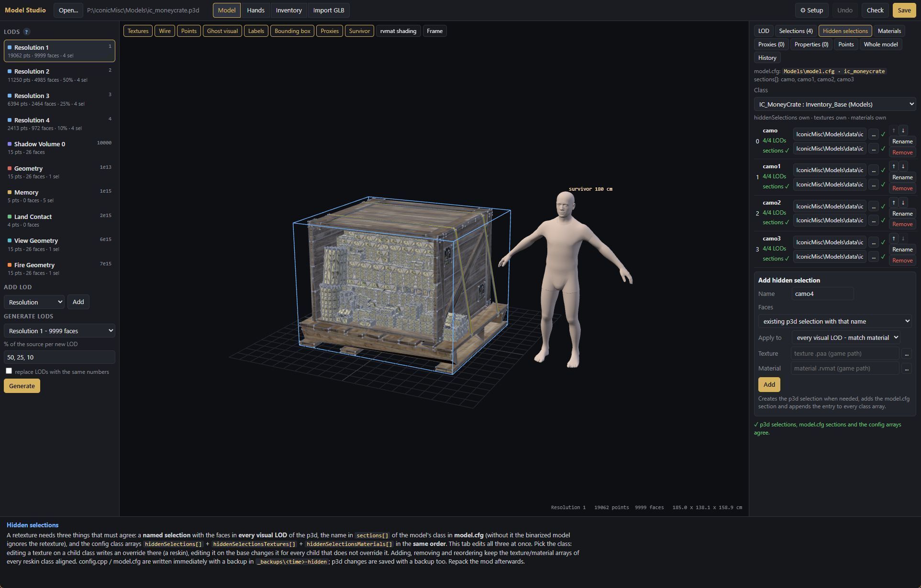Browse texture path for camo row
The height and width of the screenshot is (588, 921).
pyautogui.click(x=873, y=134)
